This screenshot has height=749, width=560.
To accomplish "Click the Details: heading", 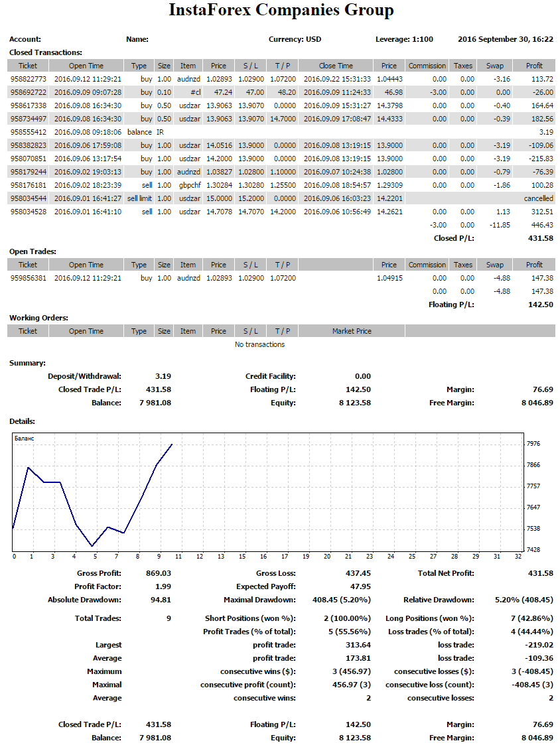I will [23, 421].
